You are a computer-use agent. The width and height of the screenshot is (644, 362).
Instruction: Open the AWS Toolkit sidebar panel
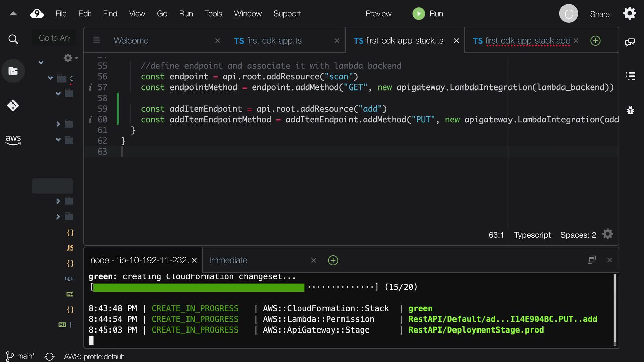click(13, 140)
